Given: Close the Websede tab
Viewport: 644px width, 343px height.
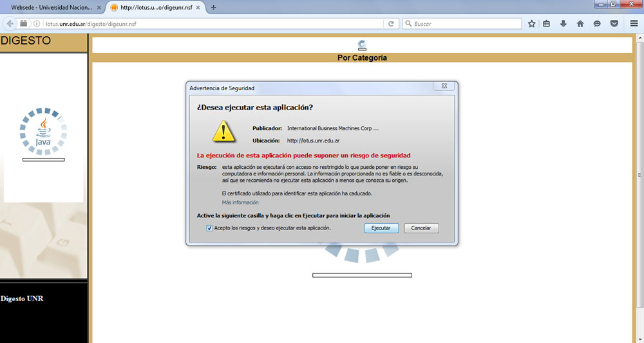Looking at the screenshot, I should tap(99, 7).
